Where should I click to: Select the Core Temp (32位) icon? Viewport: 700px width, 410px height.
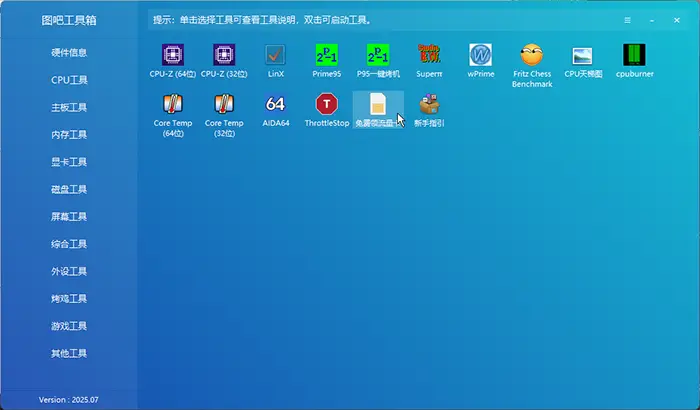pos(224,104)
